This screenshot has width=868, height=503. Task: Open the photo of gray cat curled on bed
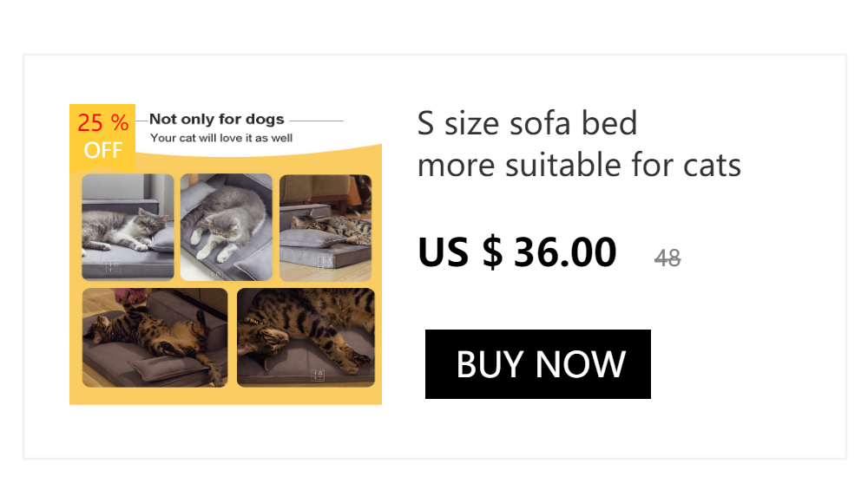click(226, 227)
